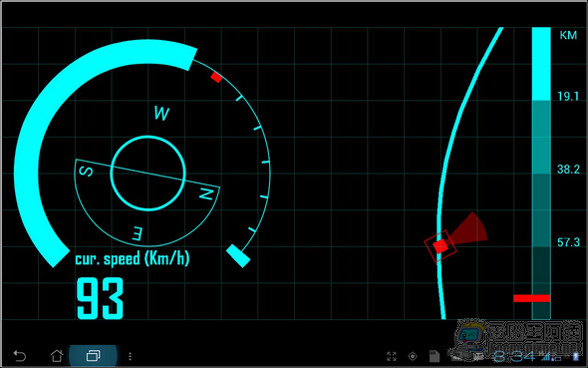
Task: Tap the current speed value 93
Action: tap(100, 298)
